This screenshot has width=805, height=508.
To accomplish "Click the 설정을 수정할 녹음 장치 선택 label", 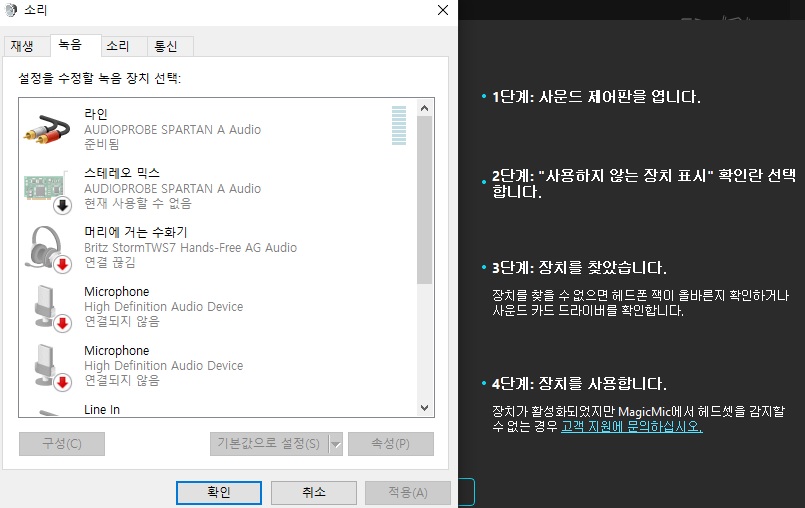I will [100, 78].
